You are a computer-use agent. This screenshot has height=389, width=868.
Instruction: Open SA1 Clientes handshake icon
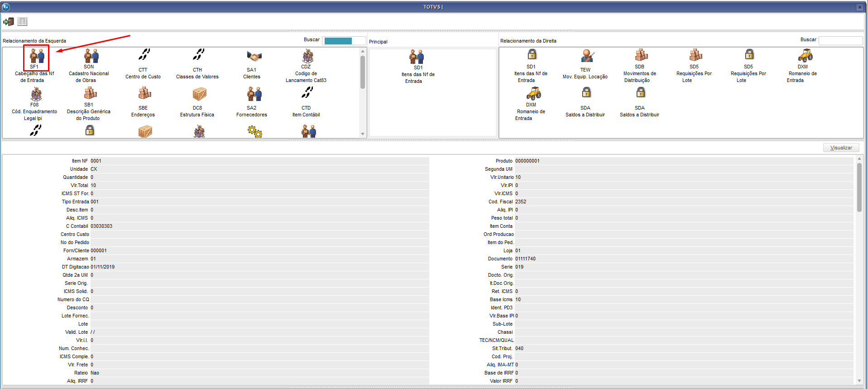254,56
